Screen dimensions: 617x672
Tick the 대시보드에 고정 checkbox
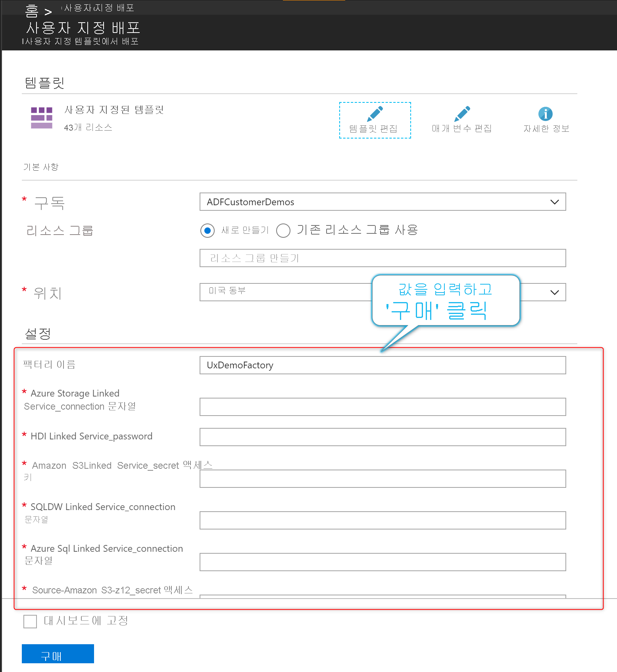pos(30,621)
